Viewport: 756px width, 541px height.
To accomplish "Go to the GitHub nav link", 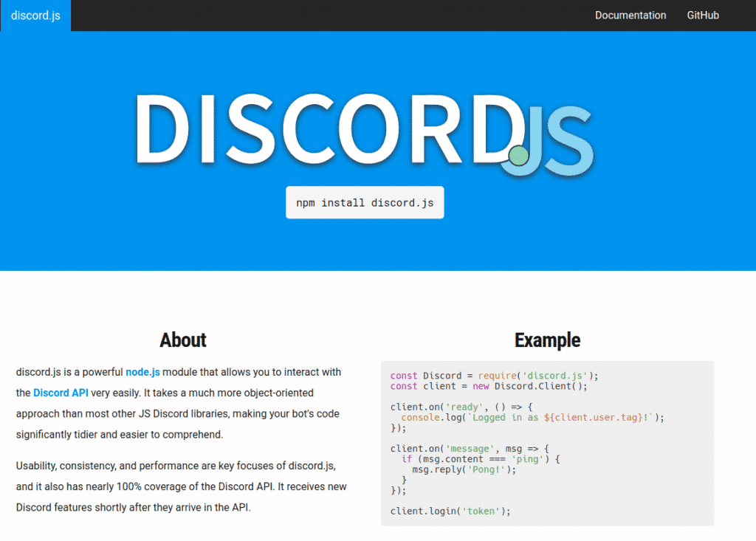I will click(703, 15).
